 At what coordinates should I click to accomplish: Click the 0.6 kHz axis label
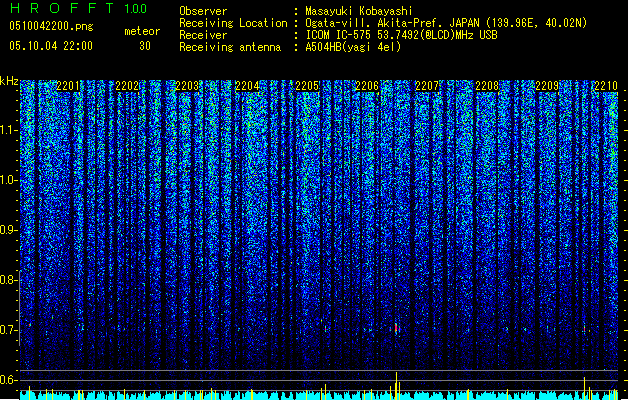9,380
